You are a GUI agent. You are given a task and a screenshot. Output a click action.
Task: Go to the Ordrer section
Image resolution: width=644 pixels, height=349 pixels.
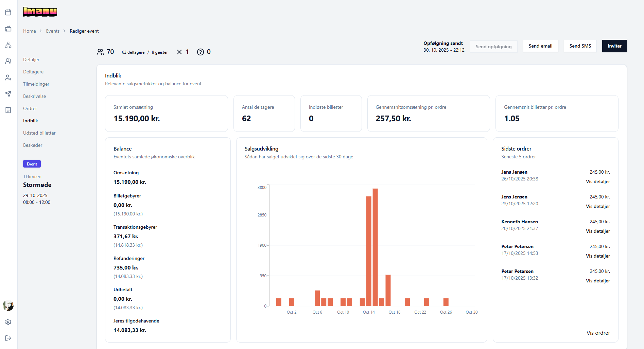[30, 108]
